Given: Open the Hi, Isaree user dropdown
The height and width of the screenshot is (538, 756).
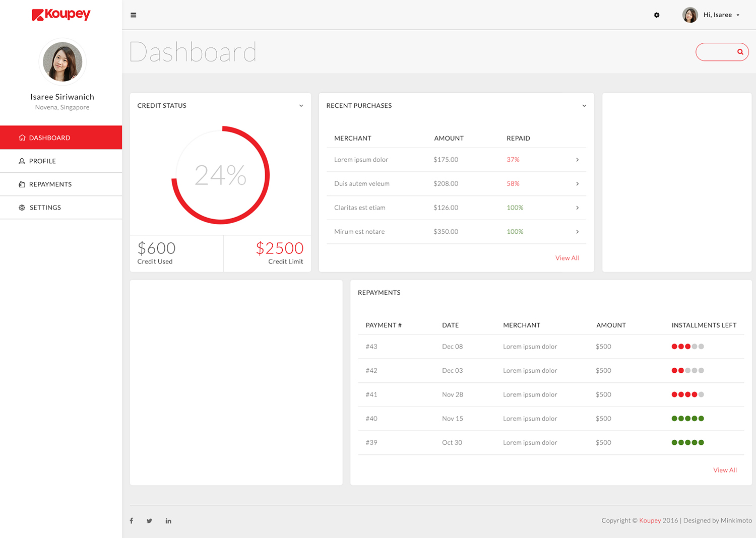Looking at the screenshot, I should coord(721,15).
